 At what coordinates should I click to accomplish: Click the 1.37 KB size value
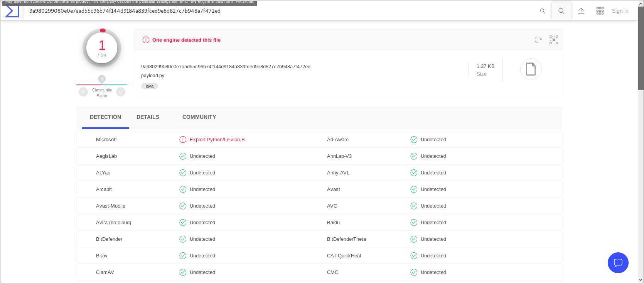[x=486, y=66]
